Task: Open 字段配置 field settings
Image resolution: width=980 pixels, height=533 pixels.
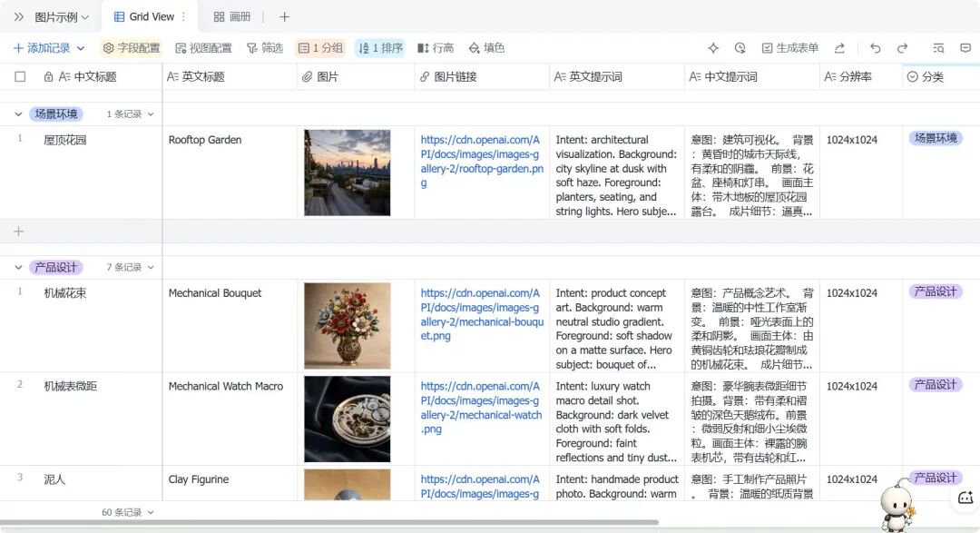Action: coord(132,48)
